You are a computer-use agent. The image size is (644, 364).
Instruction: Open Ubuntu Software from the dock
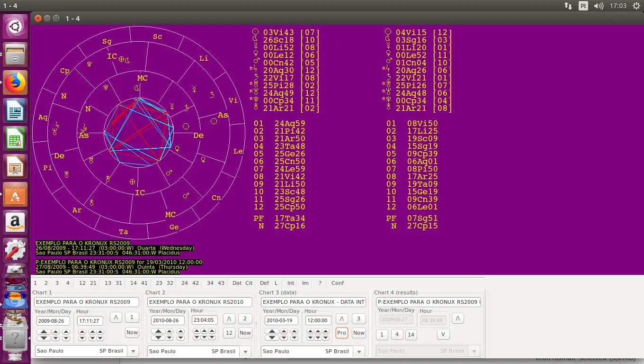click(16, 194)
